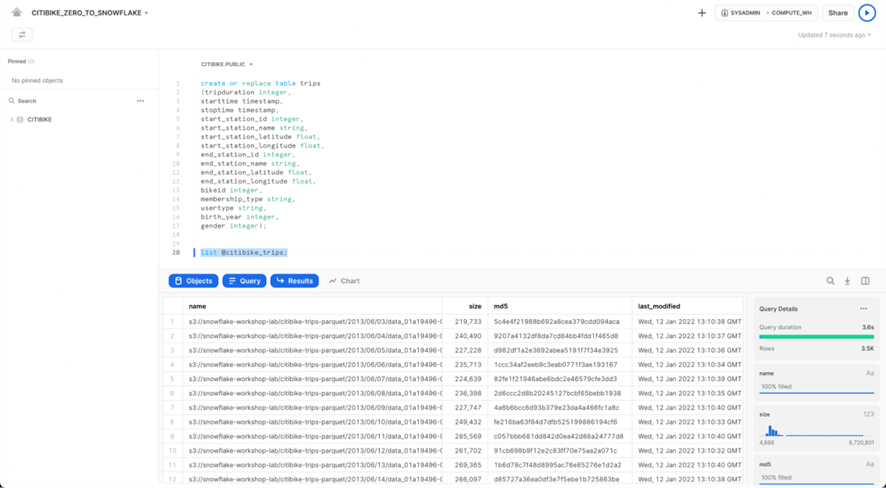Toggle the Objects pane button
This screenshot has width=886, height=488.
tap(193, 281)
